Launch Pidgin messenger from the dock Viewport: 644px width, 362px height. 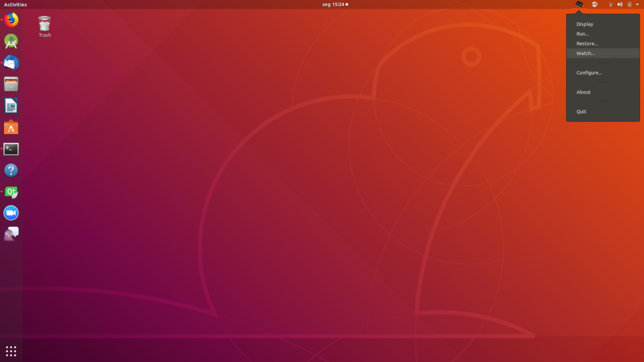pyautogui.click(x=11, y=234)
